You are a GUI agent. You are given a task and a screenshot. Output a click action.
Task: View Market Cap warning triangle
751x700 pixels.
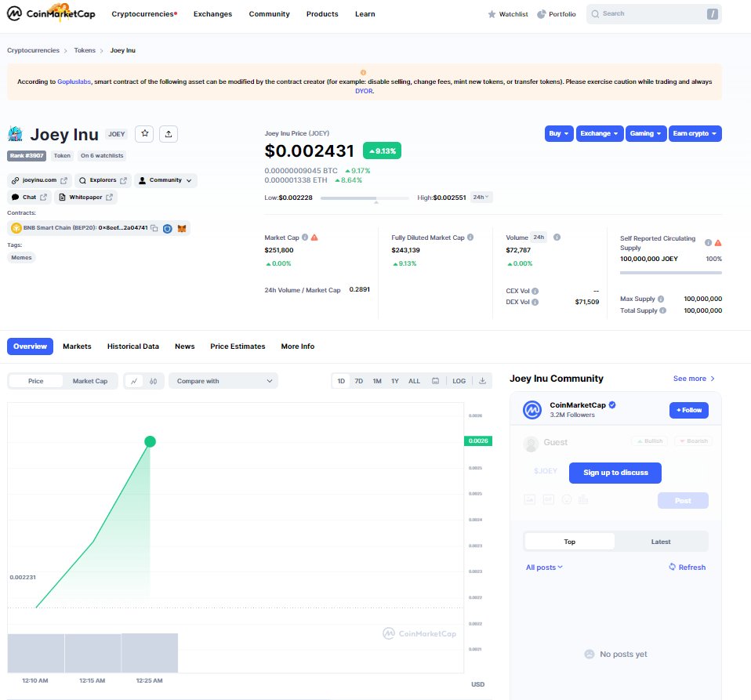pyautogui.click(x=314, y=237)
